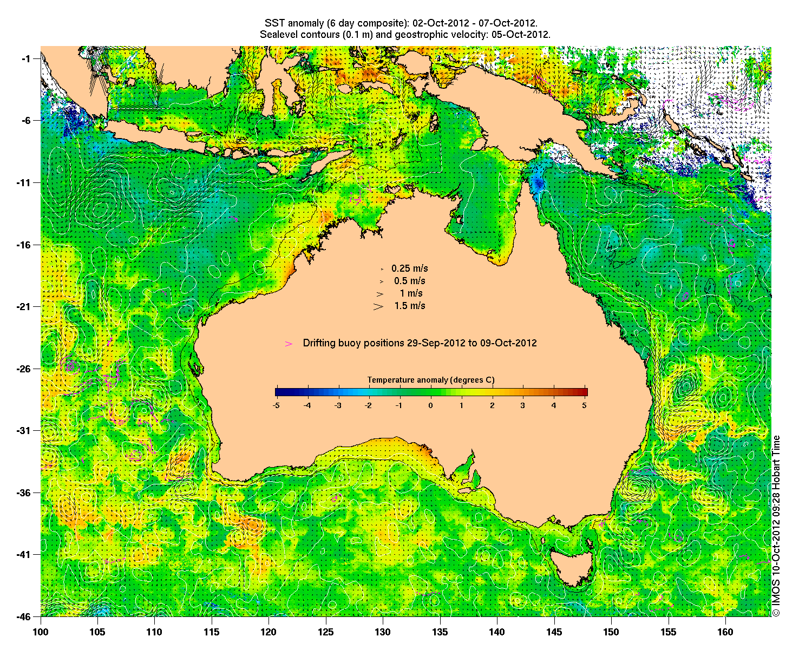Click the longitude axis label 150

pyautogui.click(x=611, y=632)
